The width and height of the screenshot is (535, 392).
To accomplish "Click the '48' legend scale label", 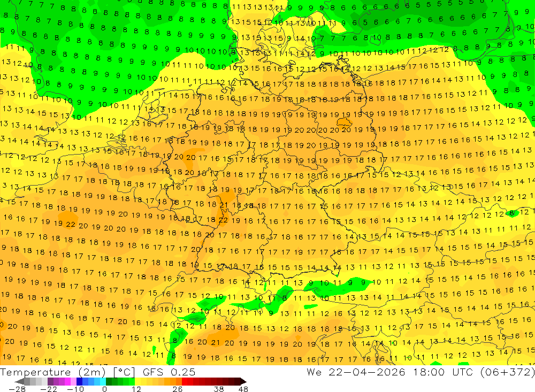I will click(243, 389).
